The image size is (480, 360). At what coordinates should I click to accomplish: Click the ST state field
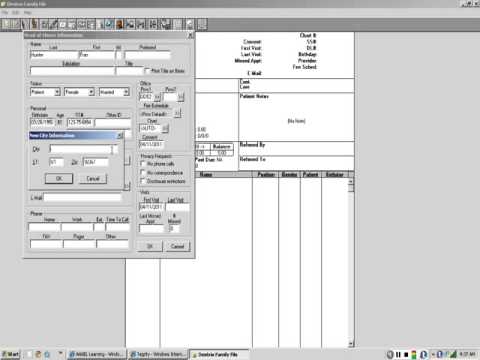tap(56, 162)
